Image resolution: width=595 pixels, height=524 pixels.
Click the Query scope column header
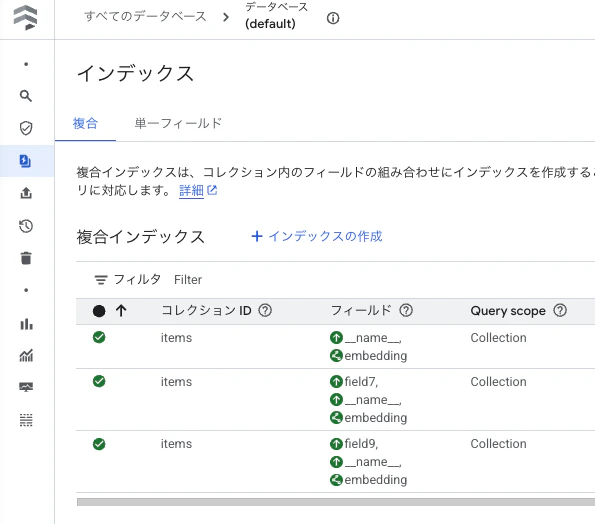508,311
